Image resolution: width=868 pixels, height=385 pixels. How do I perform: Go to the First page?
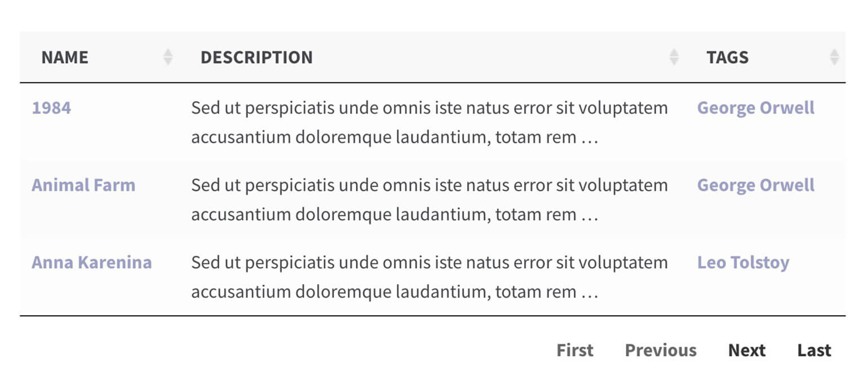point(574,350)
